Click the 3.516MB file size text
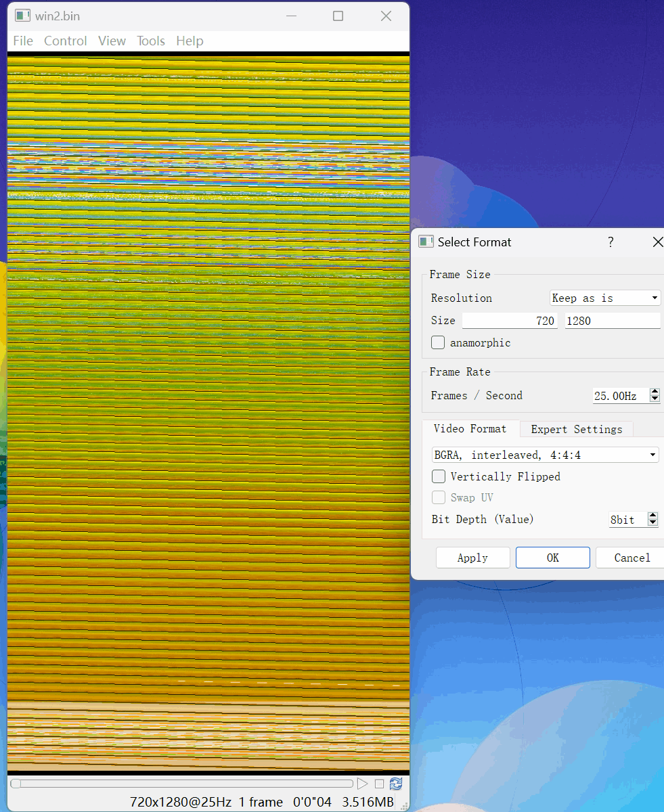 click(x=368, y=802)
